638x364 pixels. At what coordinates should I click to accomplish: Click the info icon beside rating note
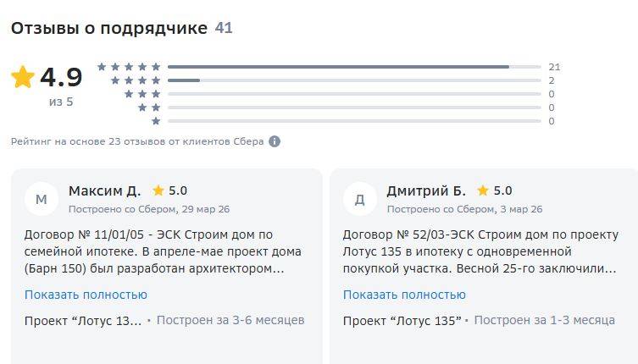point(275,141)
